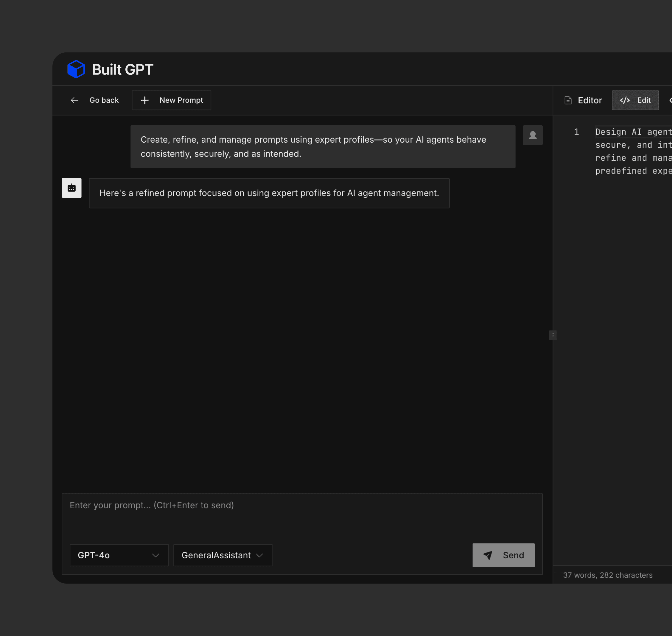
Task: Grab the panel resize divider handle
Action: (553, 335)
